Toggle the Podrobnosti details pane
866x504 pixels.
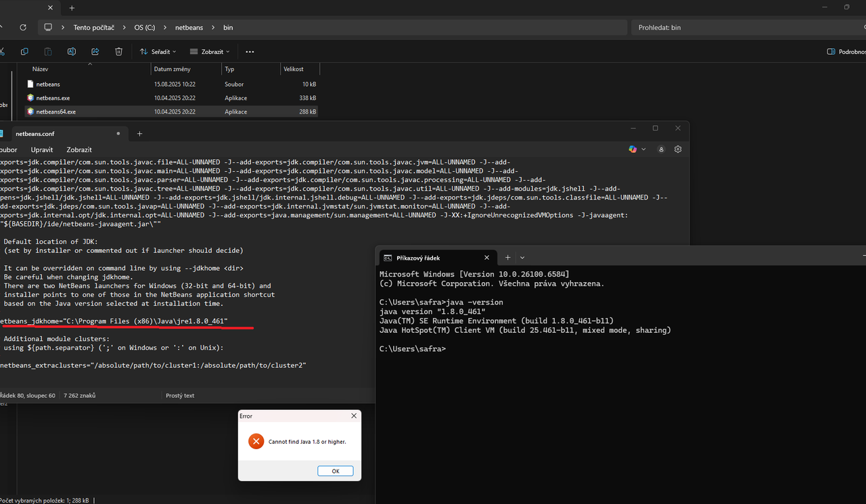pos(846,51)
